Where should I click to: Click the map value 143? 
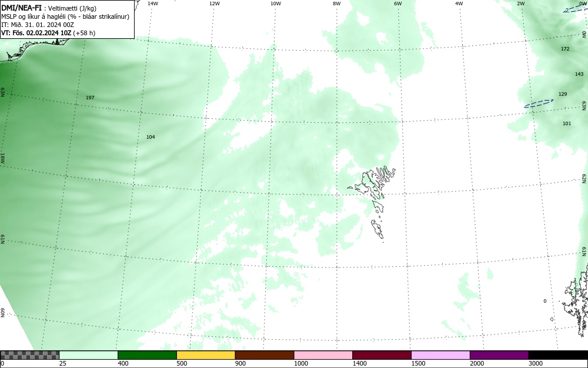coord(579,74)
